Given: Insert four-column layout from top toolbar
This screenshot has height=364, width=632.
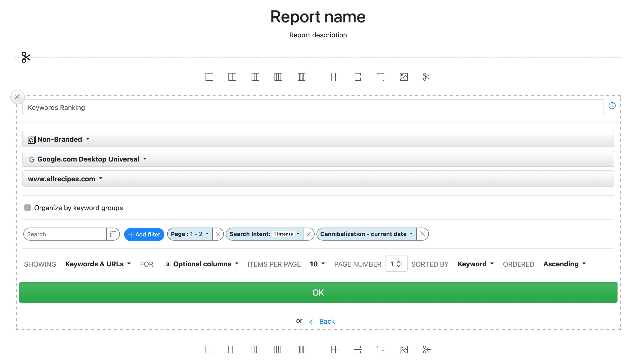Looking at the screenshot, I should point(278,77).
